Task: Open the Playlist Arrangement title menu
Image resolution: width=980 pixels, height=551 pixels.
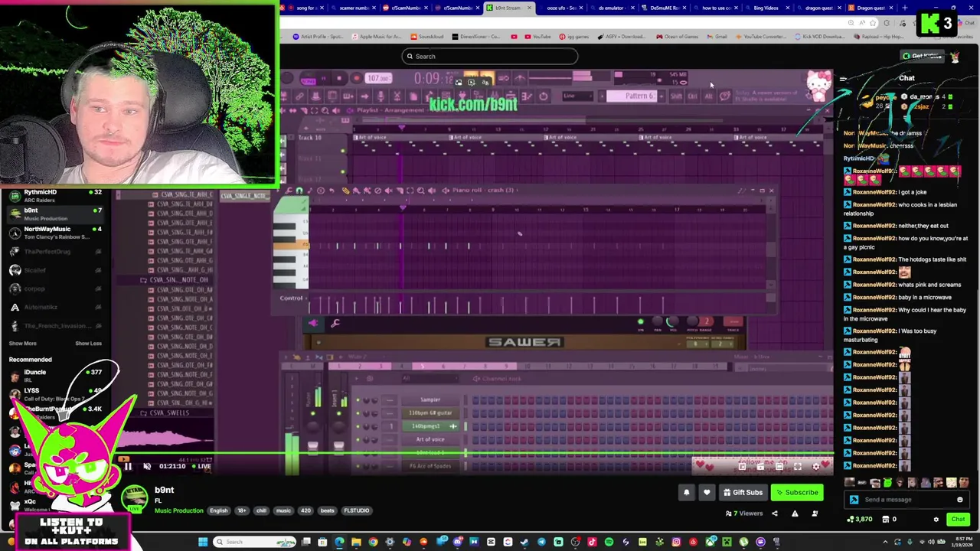Action: 390,110
